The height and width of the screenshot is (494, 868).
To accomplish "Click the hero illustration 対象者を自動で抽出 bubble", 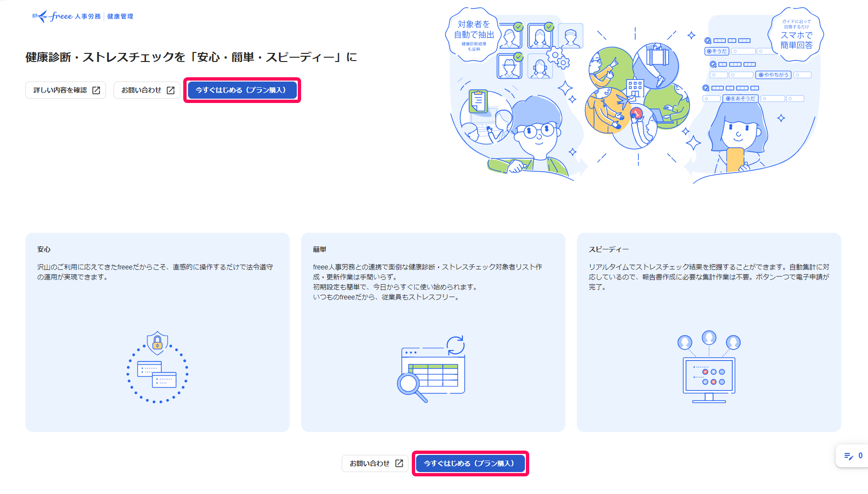I will [474, 34].
